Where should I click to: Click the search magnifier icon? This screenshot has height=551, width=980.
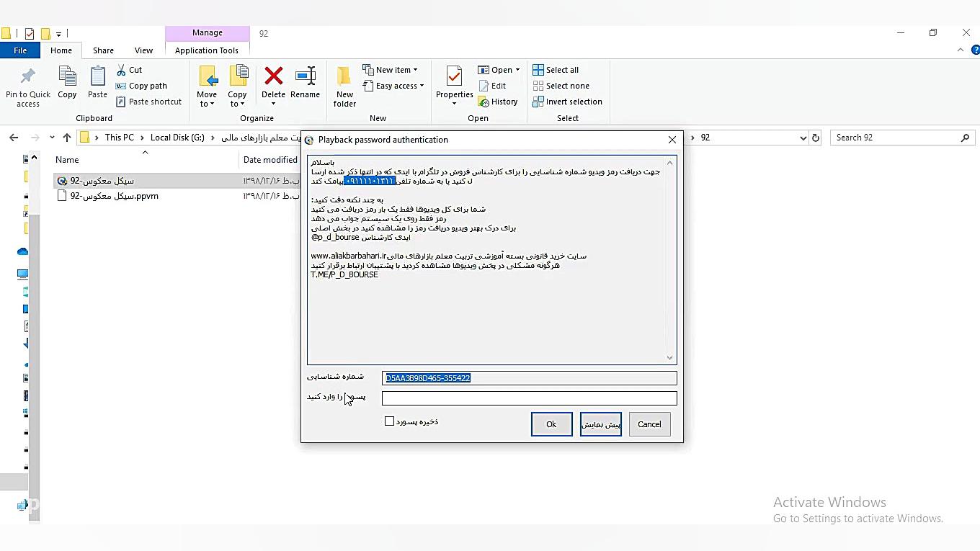[965, 138]
